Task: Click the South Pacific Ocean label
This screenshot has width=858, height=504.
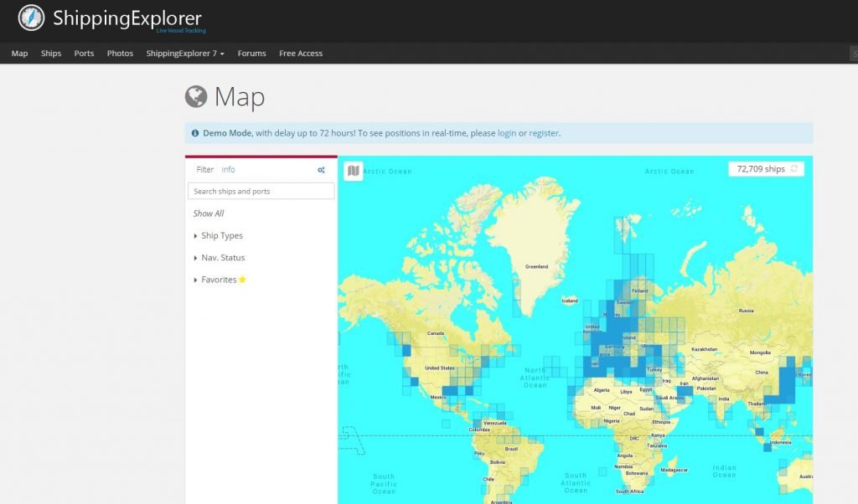Action: click(x=384, y=484)
